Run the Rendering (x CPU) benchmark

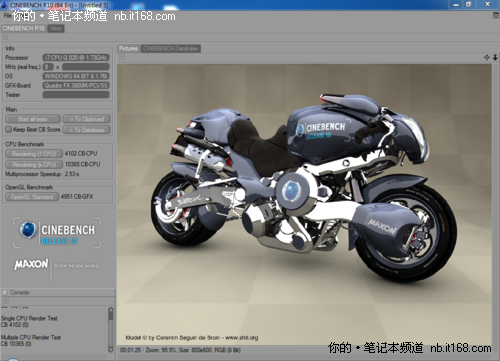pos(34,164)
